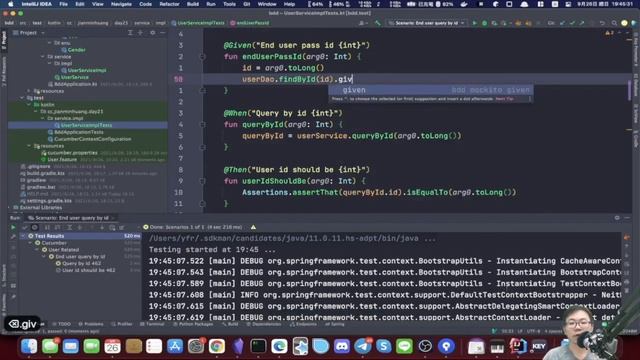This screenshot has height=360, width=640.
Task: Collapse 'End user query by id' test node
Action: (x=44, y=257)
